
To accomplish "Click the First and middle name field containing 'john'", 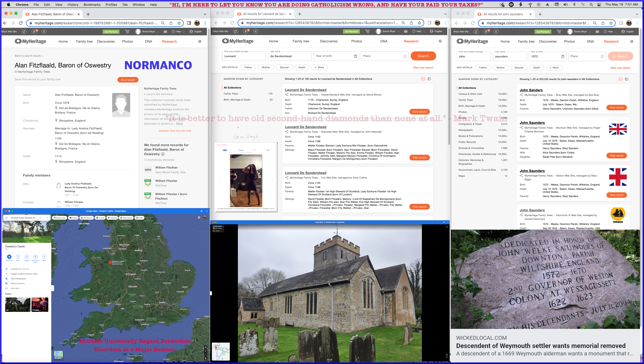I will pos(473,56).
